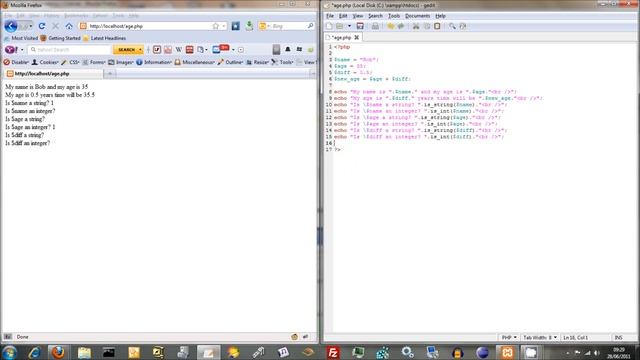Open the Latest Headlines bookmark
This screenshot has height=360, width=640.
[x=104, y=38]
